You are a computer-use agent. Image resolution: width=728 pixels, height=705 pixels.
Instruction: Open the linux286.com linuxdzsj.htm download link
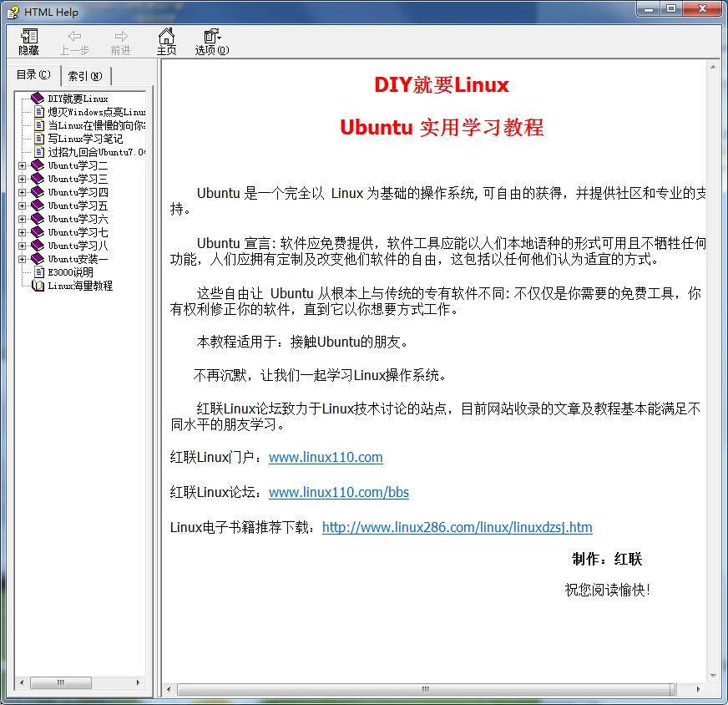(457, 527)
